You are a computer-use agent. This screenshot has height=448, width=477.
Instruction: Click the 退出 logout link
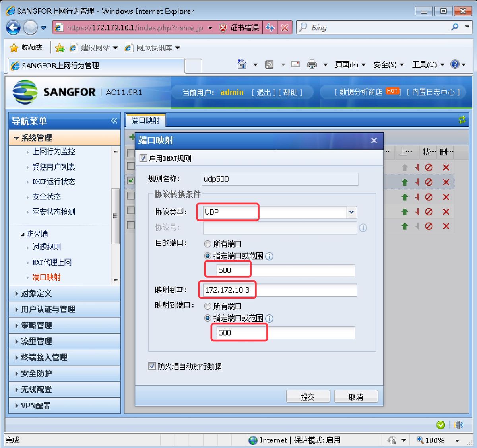coord(263,92)
